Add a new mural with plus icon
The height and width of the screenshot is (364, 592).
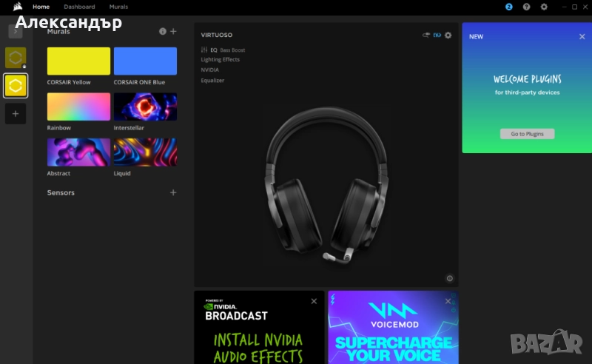click(173, 32)
